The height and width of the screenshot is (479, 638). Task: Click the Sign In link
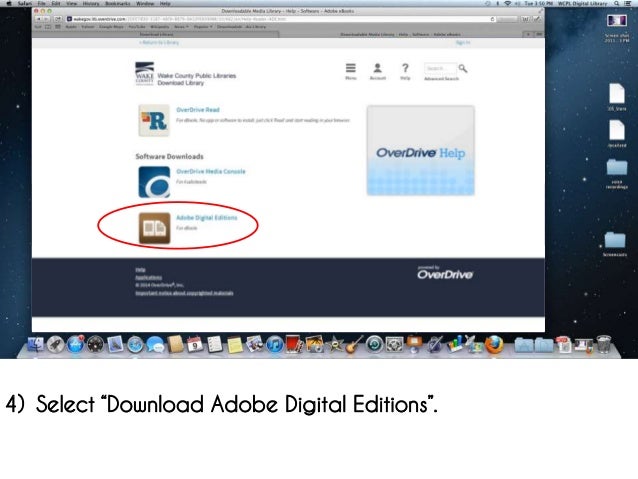pos(463,42)
